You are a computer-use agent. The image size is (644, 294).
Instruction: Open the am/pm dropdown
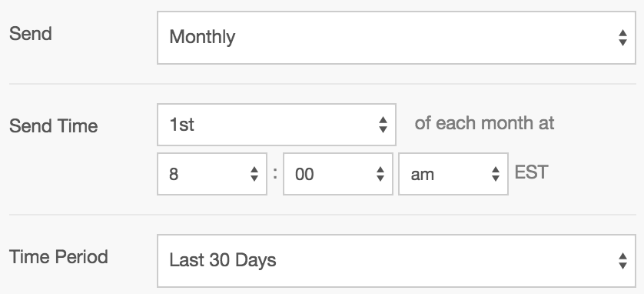pyautogui.click(x=453, y=174)
